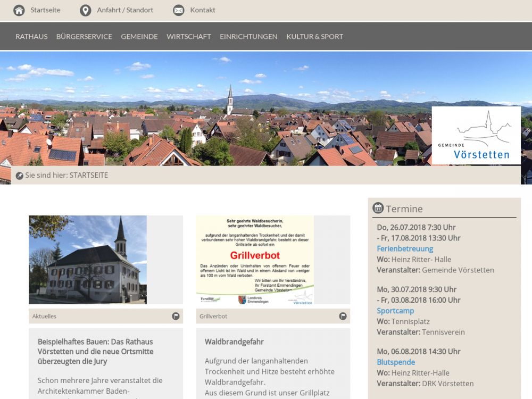Open the Blutspende event link

point(396,362)
